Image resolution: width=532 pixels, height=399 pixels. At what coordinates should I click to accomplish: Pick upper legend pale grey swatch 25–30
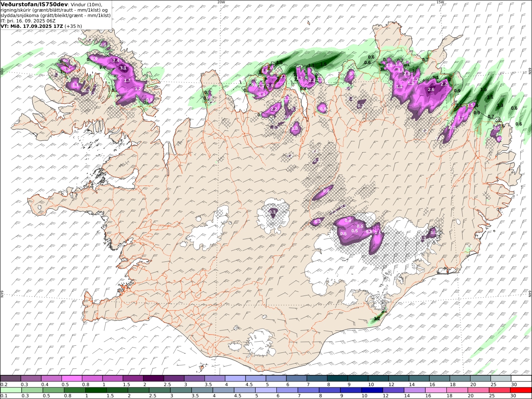[x=500, y=379]
